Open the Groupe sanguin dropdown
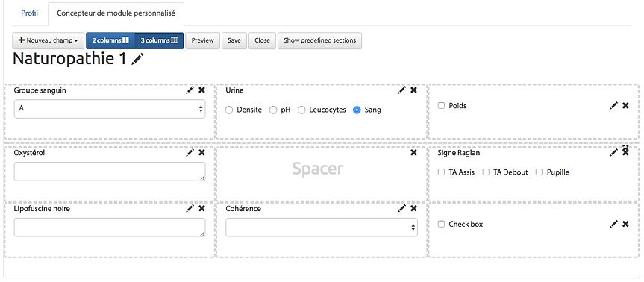 [110, 109]
